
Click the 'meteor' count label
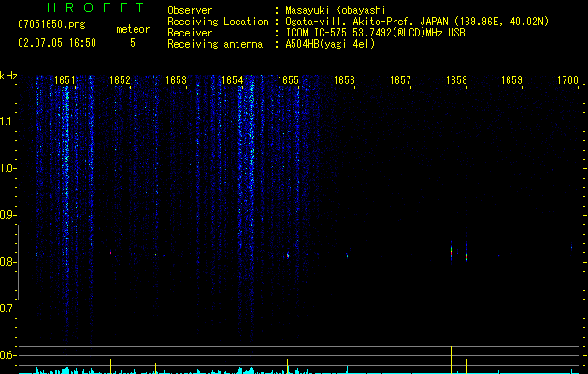click(133, 29)
